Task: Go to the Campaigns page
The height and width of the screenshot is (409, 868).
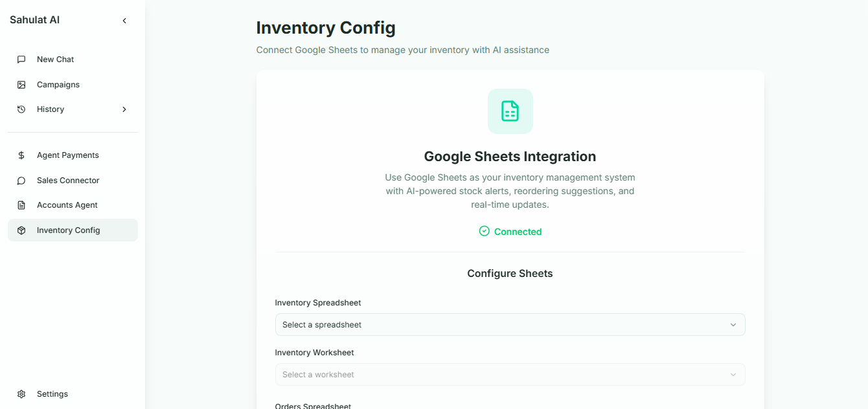Action: tap(73, 85)
